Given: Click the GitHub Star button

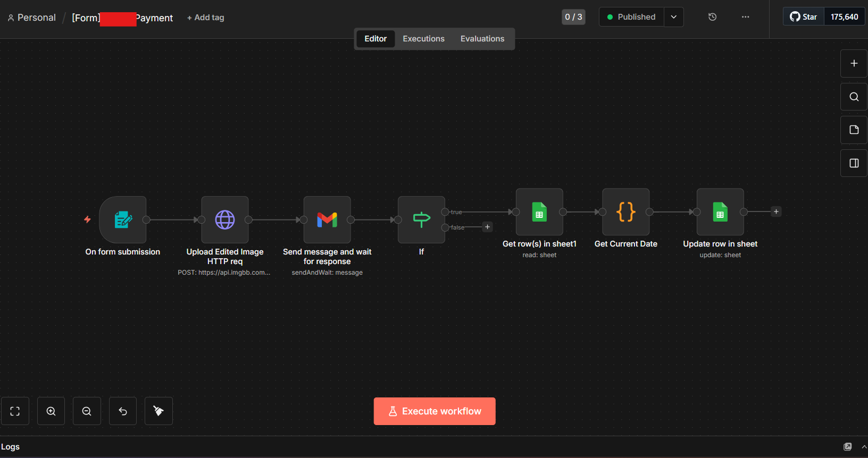Looking at the screenshot, I should tap(804, 17).
